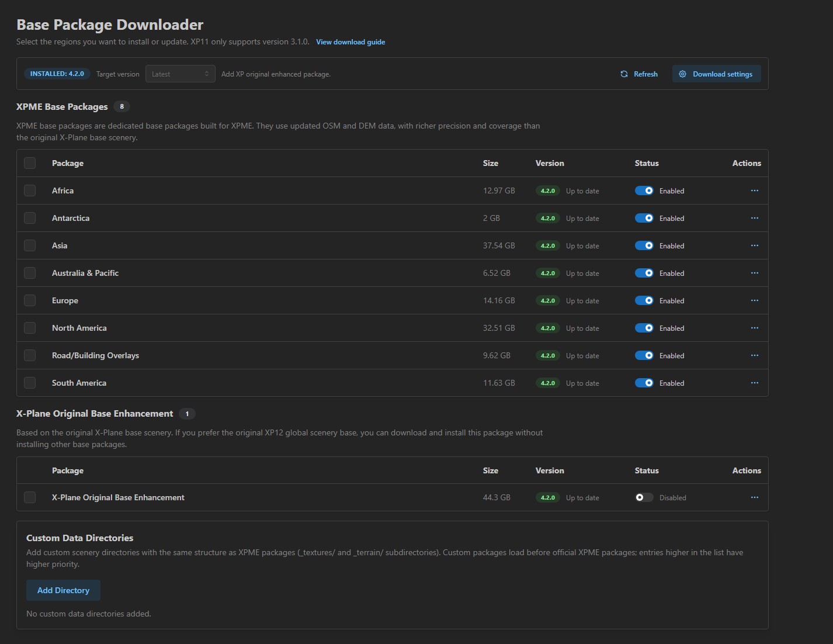This screenshot has width=833, height=644.
Task: Click the X-Plane Original Base Enhancement count badge 1
Action: pyautogui.click(x=187, y=414)
